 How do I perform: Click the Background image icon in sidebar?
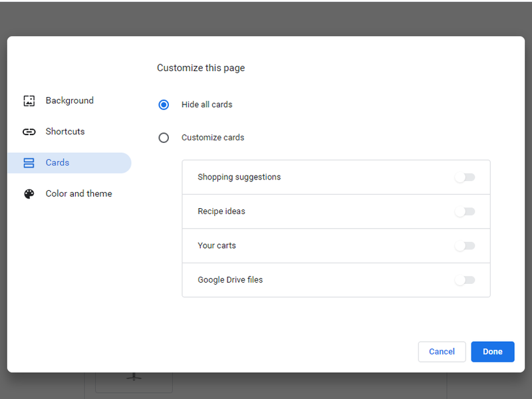click(29, 100)
